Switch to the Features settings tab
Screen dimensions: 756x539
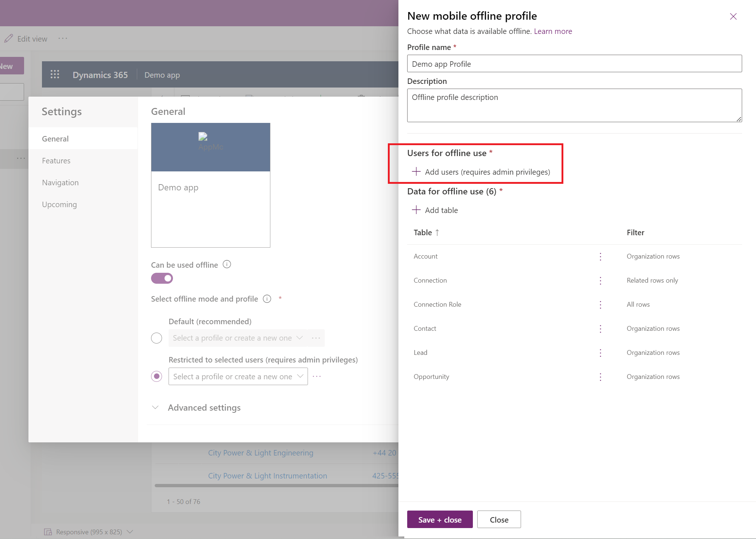56,160
